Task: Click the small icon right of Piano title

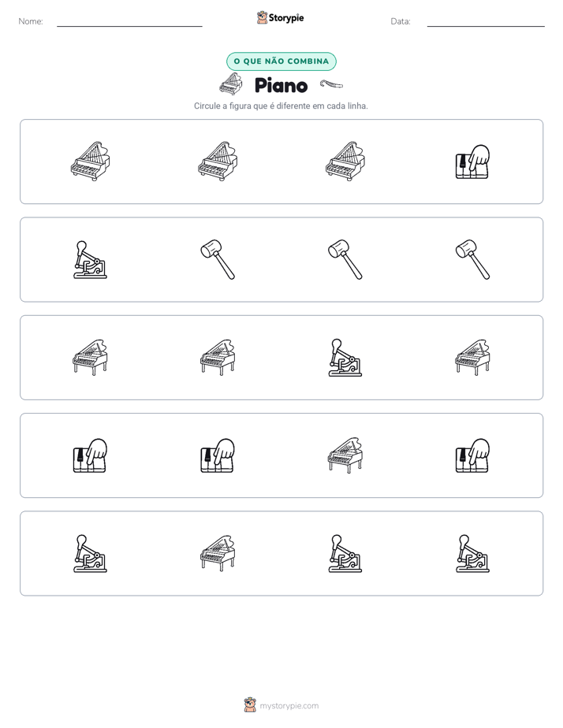Action: [x=331, y=84]
